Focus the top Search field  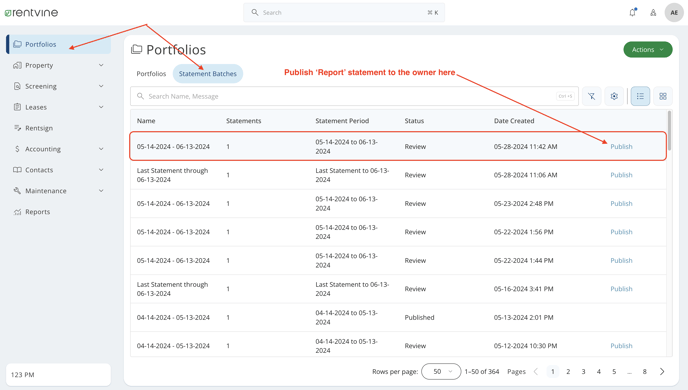click(344, 13)
